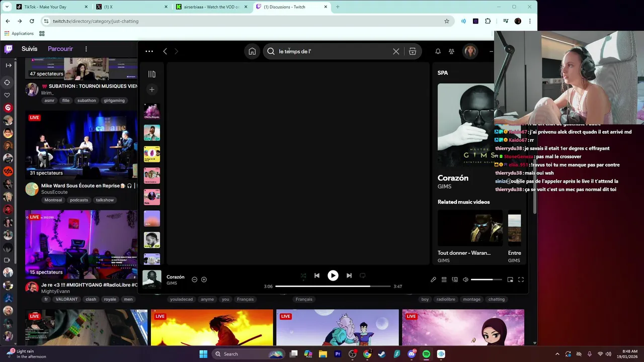644x362 pixels.
Task: Open Spotify friend activity icon
Action: pyautogui.click(x=451, y=51)
